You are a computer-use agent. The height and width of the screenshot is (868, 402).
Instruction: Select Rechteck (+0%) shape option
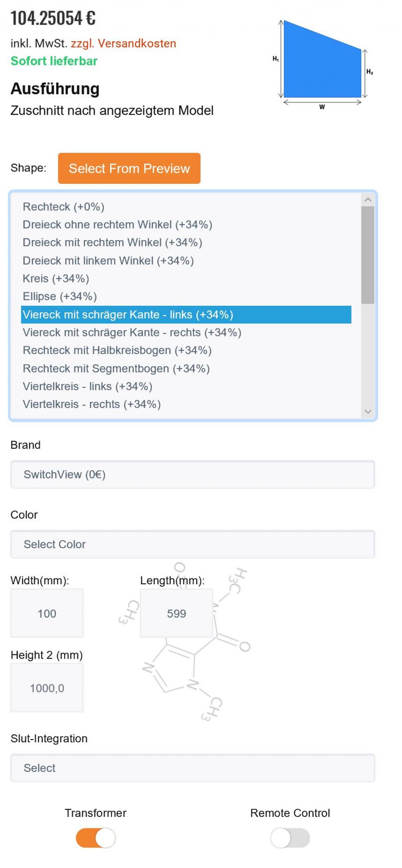(x=64, y=207)
